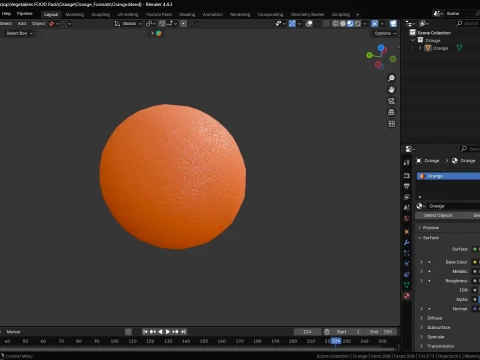
Task: Open the View Layer properties tab icon
Action: [407, 197]
